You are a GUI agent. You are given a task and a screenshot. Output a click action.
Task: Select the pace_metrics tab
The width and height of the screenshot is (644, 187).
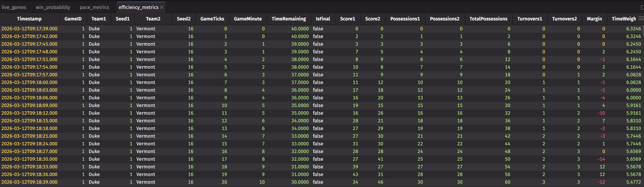(x=94, y=7)
